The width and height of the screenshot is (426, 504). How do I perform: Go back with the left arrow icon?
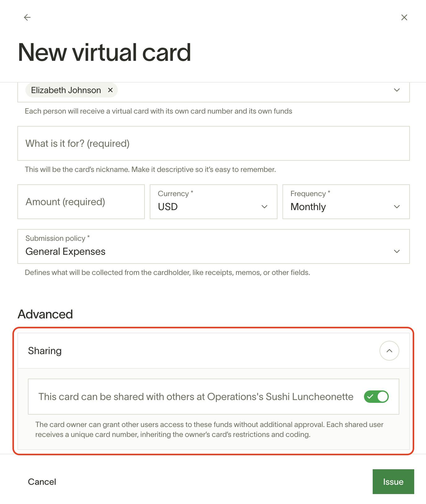27,17
